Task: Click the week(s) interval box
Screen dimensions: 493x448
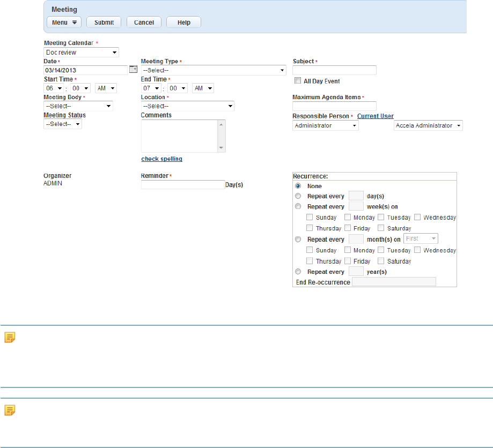Action: (x=356, y=206)
